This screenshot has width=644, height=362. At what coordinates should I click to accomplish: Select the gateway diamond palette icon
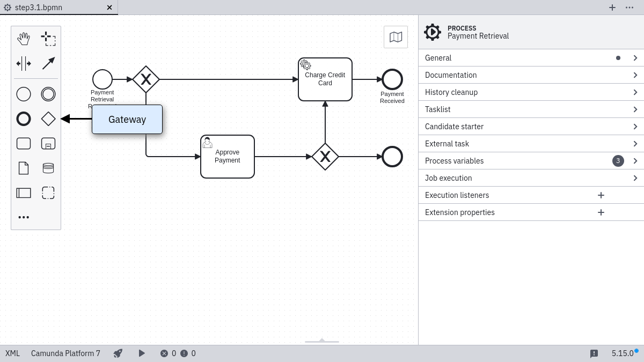pos(48,119)
